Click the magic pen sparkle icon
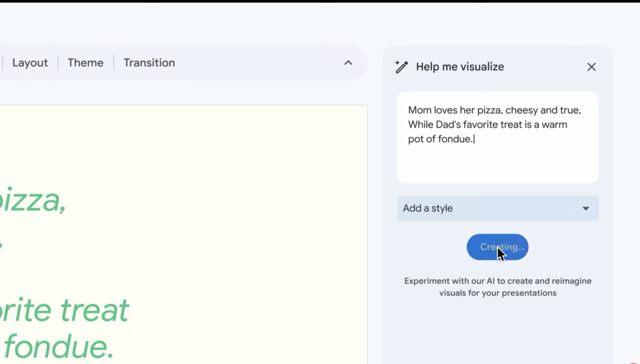Screen dimensions: 640x364 coord(401,67)
